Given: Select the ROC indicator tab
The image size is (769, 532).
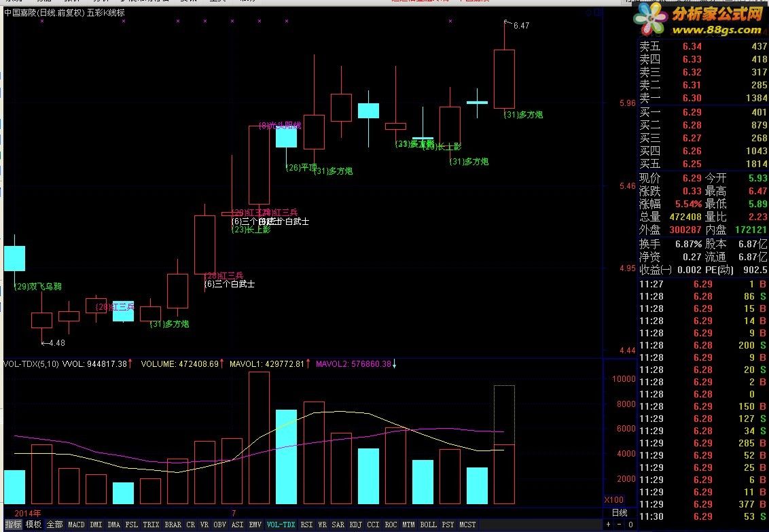Looking at the screenshot, I should [391, 525].
